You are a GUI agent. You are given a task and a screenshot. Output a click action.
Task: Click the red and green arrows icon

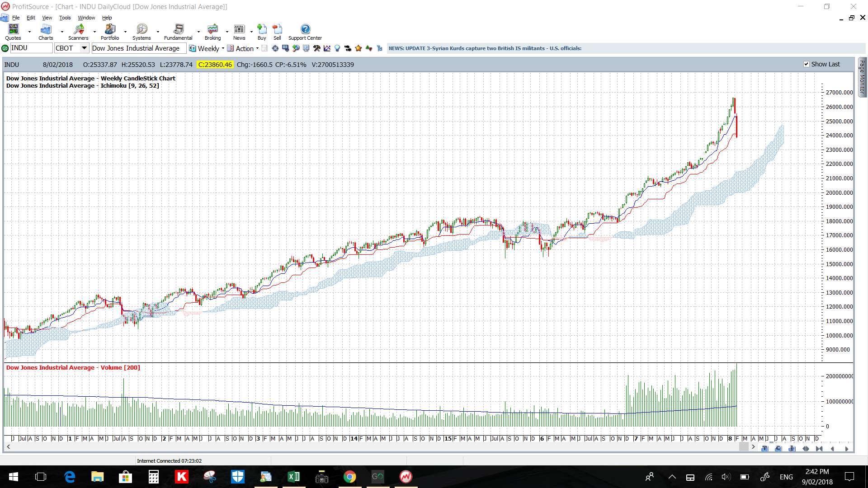tap(369, 48)
